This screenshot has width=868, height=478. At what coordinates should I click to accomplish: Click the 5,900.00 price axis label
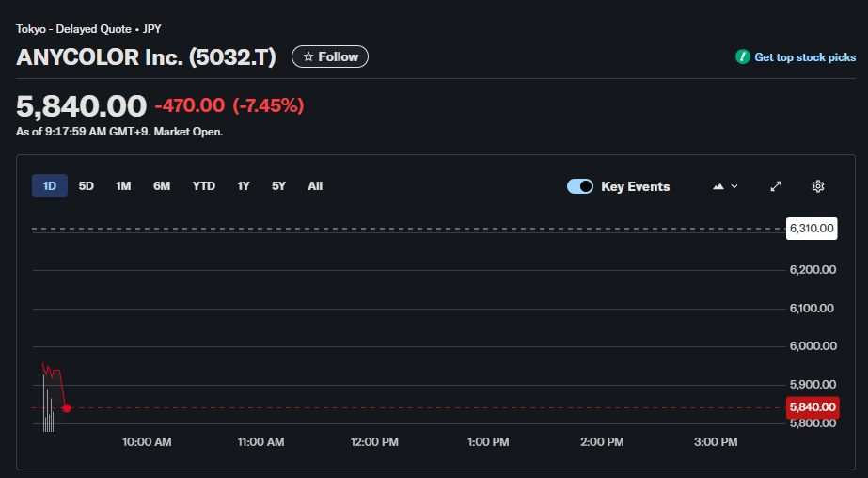[x=813, y=384]
